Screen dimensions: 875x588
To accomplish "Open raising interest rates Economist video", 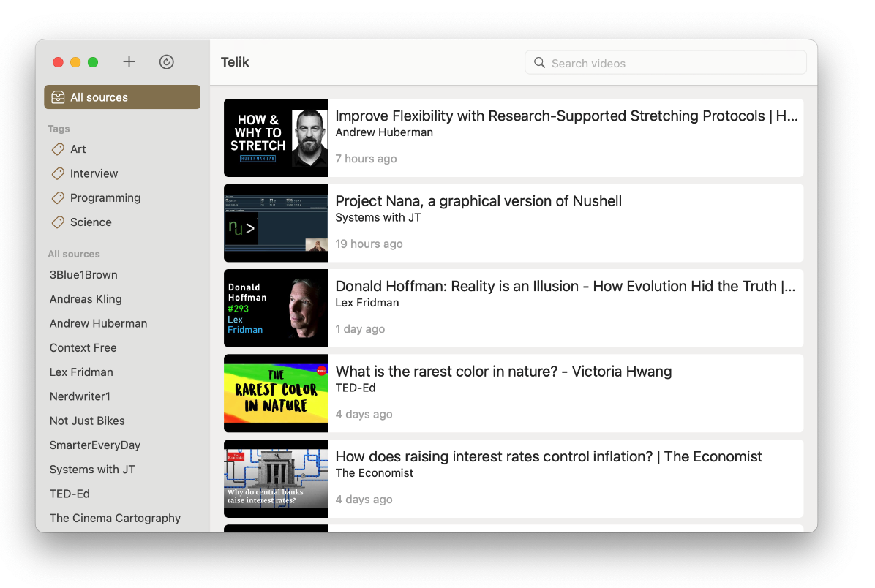I will tap(548, 456).
